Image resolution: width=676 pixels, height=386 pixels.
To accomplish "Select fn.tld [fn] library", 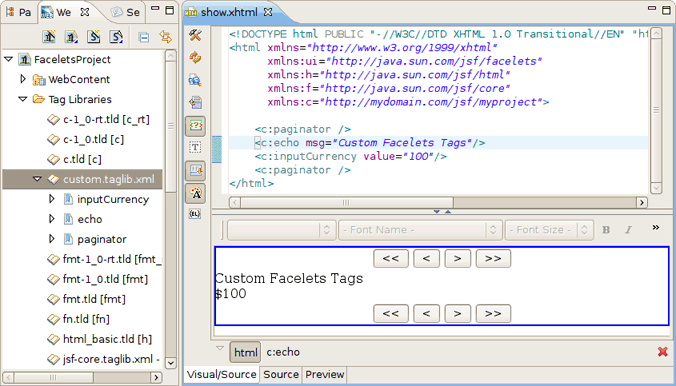I will (x=78, y=319).
